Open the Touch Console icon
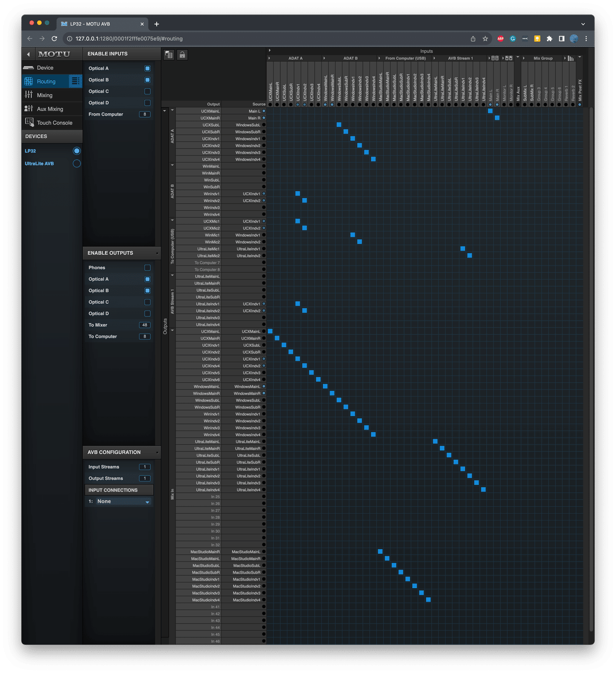 coord(29,122)
